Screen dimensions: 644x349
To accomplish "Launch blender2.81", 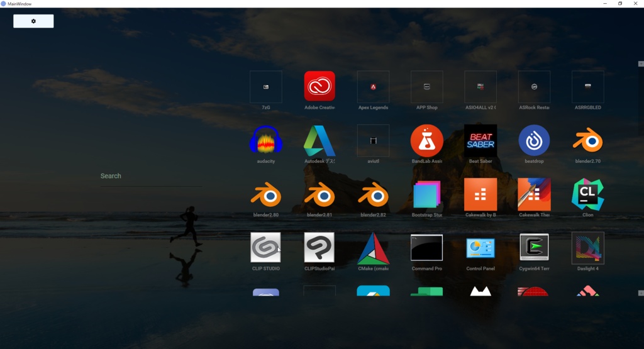I will (319, 194).
